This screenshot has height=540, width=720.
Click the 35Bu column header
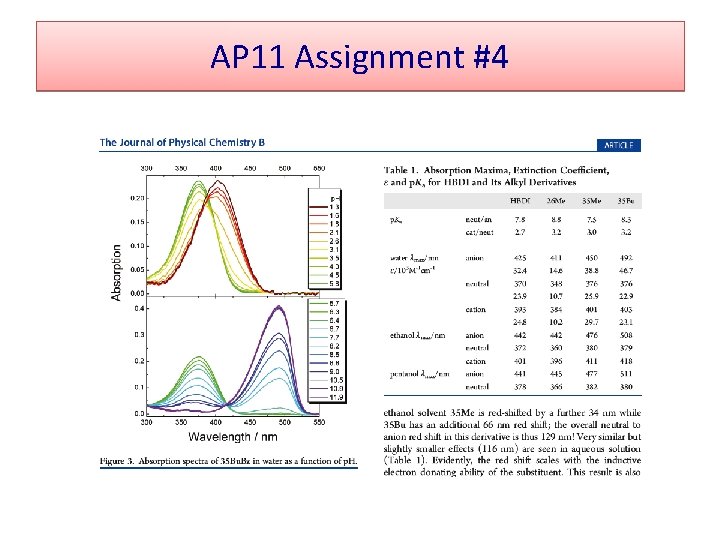point(626,201)
